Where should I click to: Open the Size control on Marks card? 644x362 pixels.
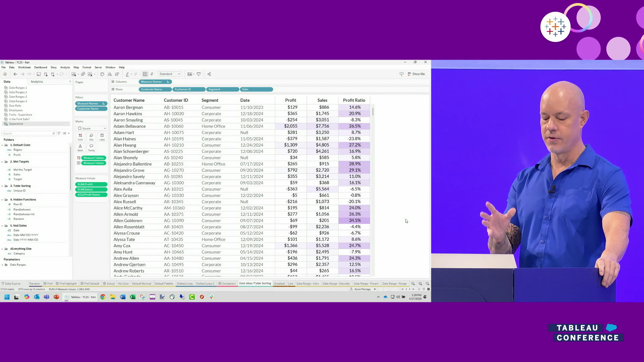[91, 136]
